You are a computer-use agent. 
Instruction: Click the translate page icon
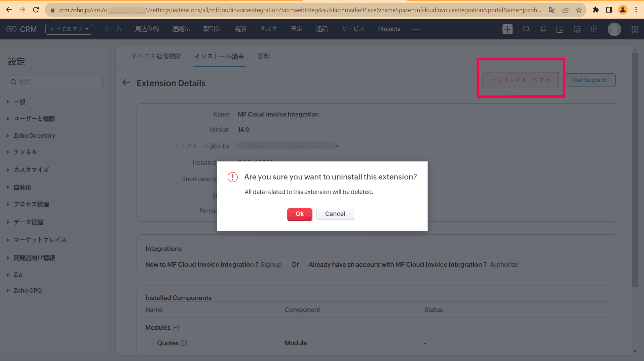pyautogui.click(x=552, y=10)
